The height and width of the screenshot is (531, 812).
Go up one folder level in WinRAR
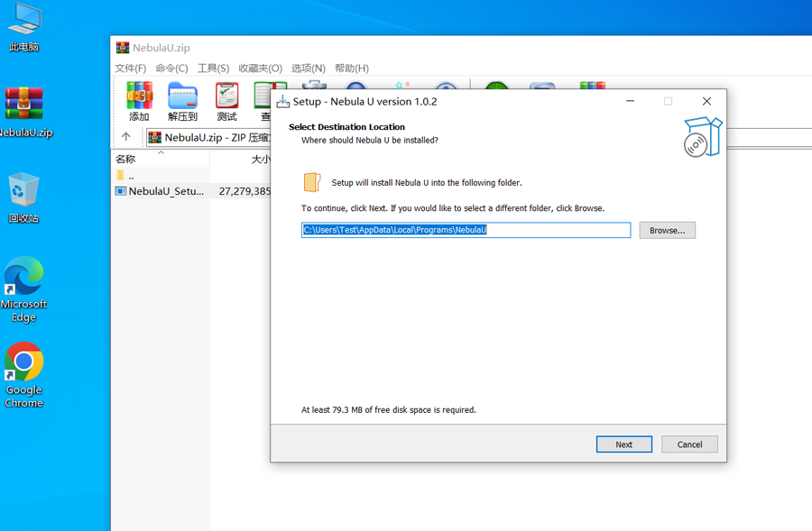point(125,137)
